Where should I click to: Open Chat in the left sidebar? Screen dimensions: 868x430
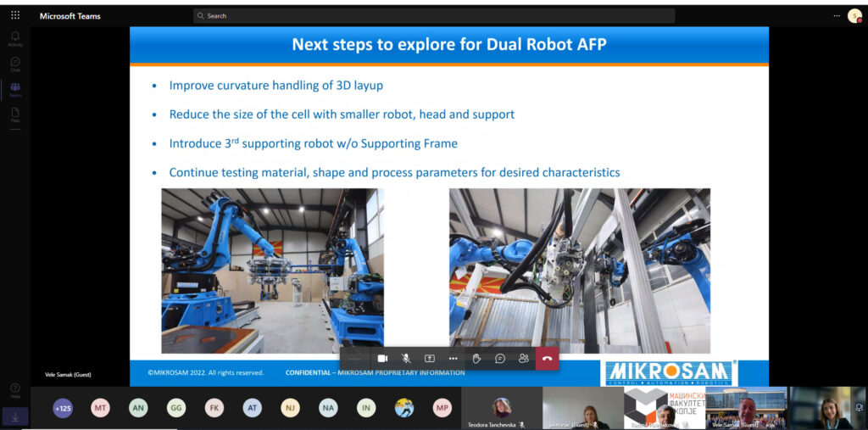15,64
